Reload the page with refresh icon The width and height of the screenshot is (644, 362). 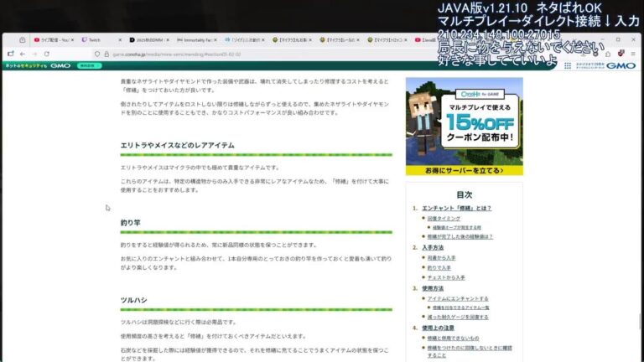(47, 54)
